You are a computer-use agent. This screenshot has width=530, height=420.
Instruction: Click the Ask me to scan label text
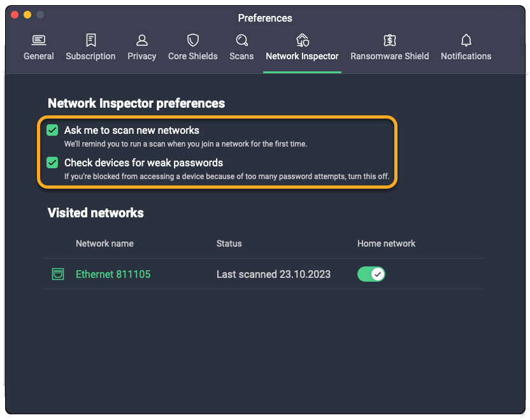coord(132,130)
